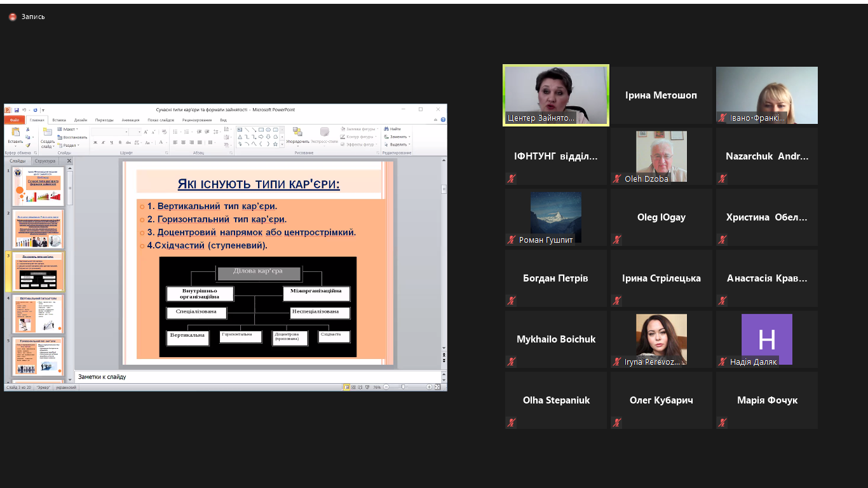Click the rectangle shape in shapes gallery

(x=261, y=130)
